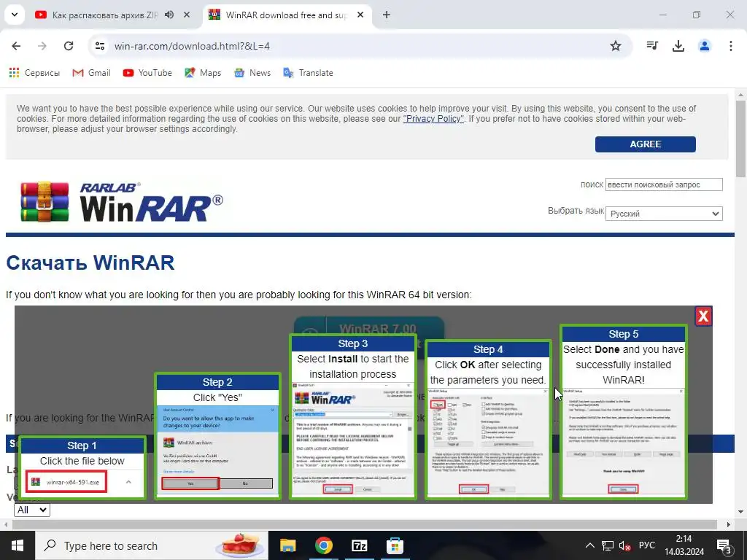Open the clock showing 2:14
Viewport: 747px width, 560px height.
tap(684, 545)
